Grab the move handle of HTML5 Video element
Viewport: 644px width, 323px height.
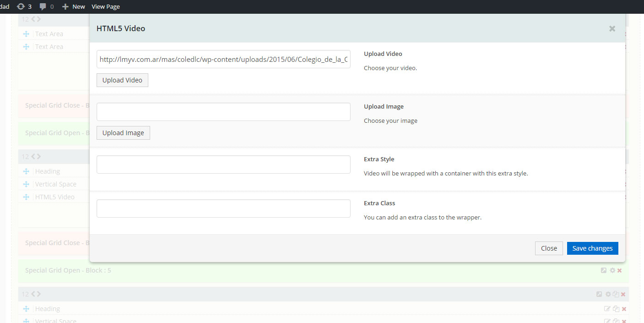coord(26,197)
